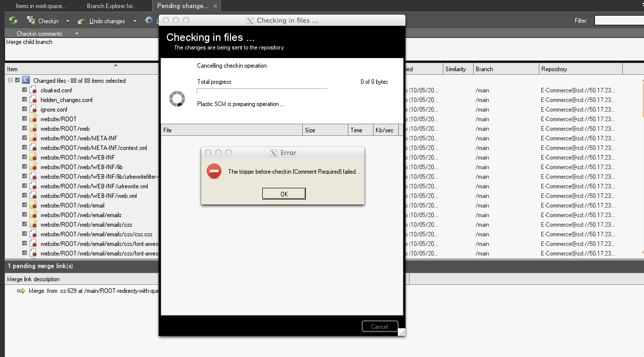Click the cloaked.conf file icon
This screenshot has width=644, height=357.
point(33,90)
